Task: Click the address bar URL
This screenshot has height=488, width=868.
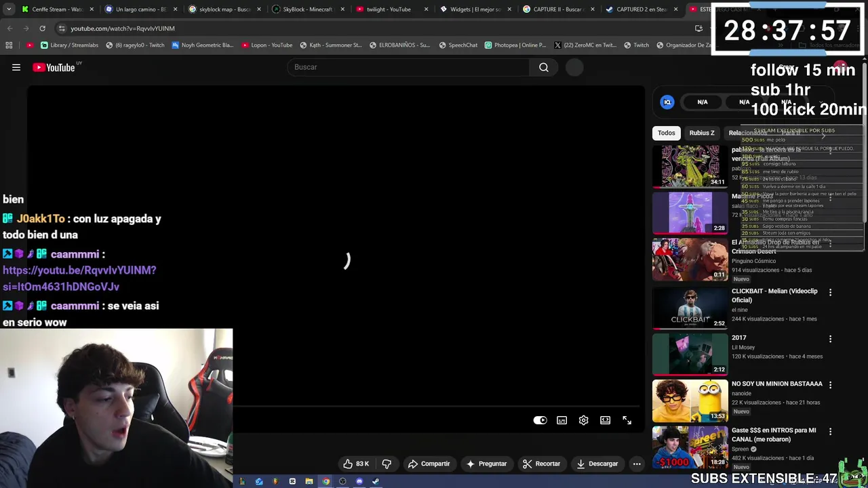Action: click(x=123, y=28)
